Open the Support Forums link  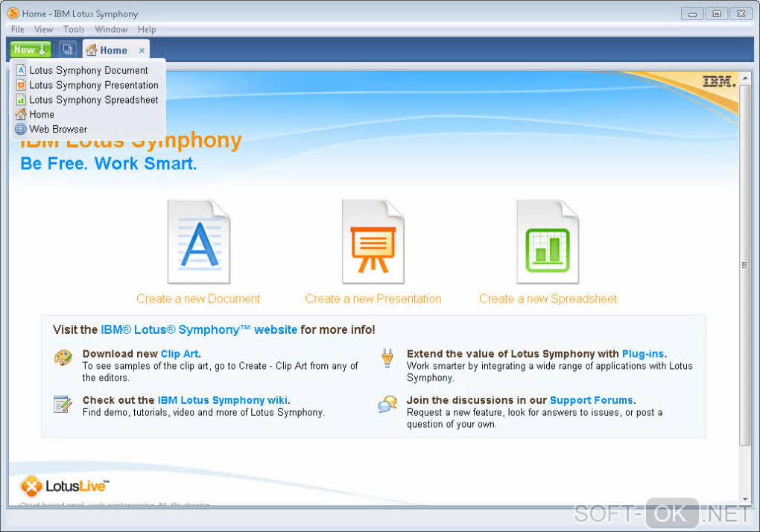coord(592,400)
